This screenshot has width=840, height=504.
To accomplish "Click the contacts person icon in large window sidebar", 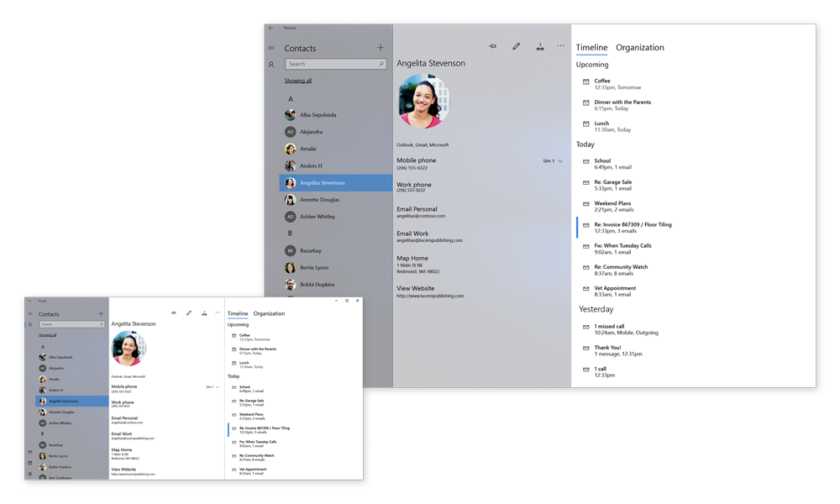I will coord(271,65).
